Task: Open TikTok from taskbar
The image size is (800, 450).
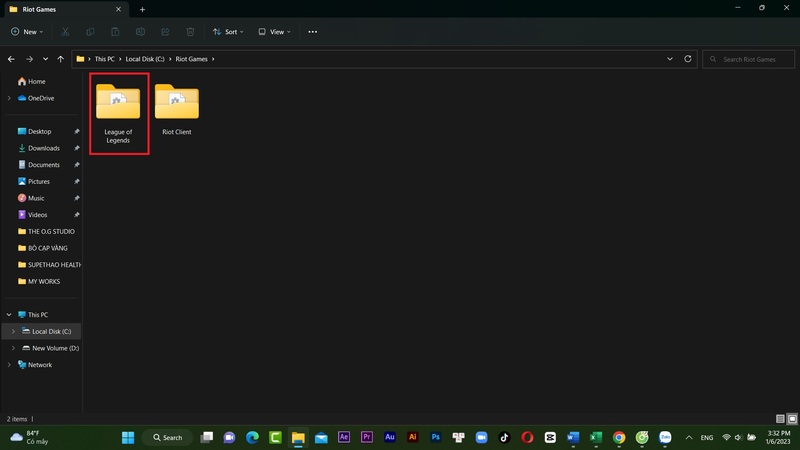Action: pyautogui.click(x=505, y=437)
